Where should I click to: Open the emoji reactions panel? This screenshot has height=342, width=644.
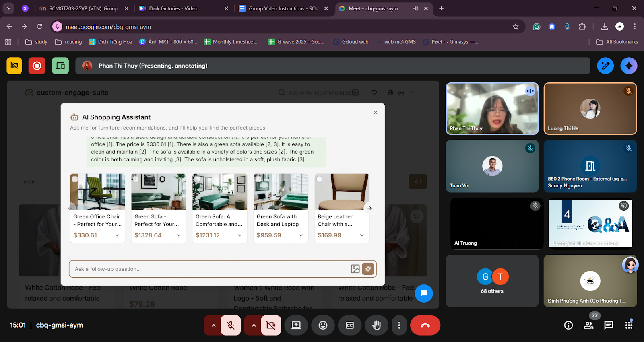tap(323, 325)
